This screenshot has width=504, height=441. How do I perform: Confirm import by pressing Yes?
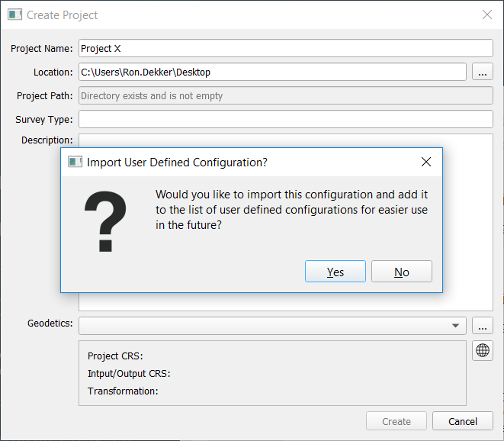(335, 272)
